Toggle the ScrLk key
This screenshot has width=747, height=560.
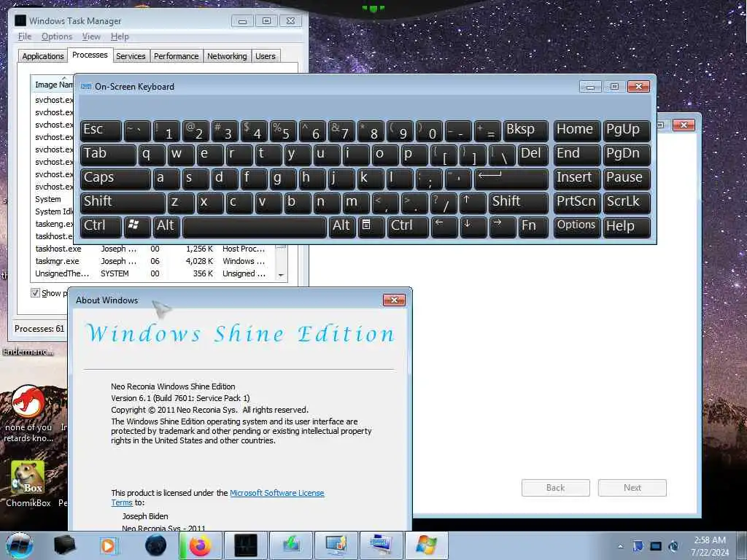[x=627, y=203]
